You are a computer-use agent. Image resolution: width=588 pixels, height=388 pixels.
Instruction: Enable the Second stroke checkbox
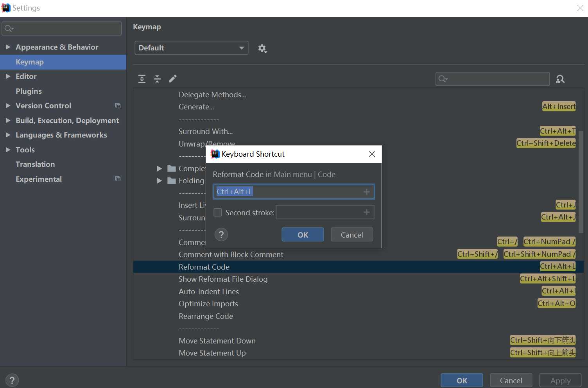218,213
